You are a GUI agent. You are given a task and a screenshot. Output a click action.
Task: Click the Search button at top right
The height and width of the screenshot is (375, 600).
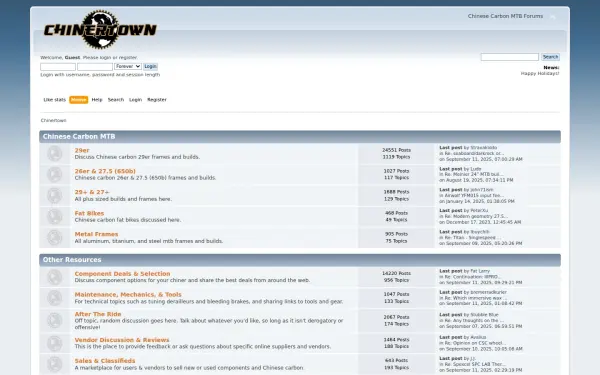coord(550,57)
